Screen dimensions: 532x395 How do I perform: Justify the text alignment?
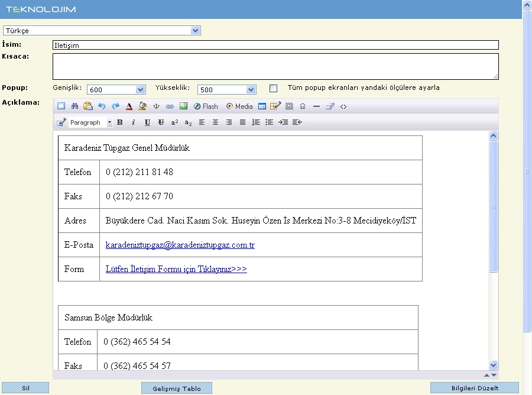coord(242,122)
